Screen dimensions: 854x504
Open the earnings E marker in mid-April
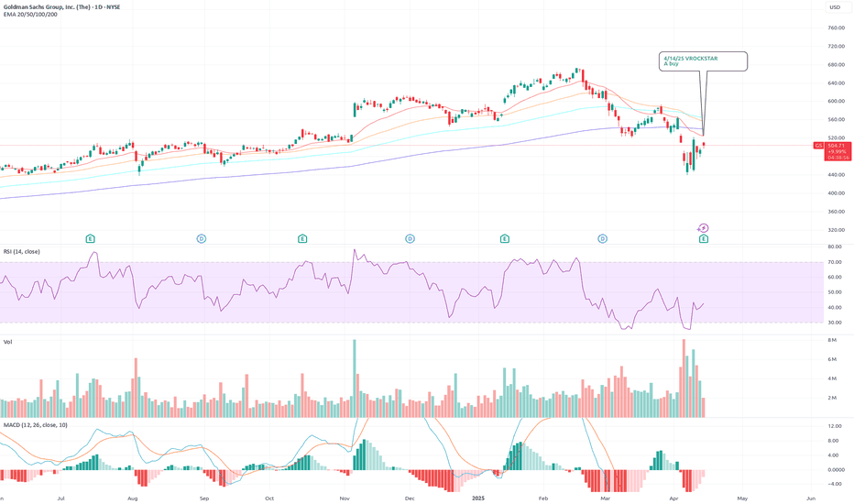(x=704, y=238)
